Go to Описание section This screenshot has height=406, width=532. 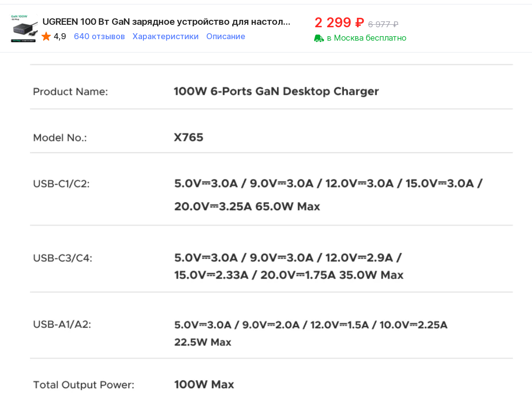click(226, 36)
